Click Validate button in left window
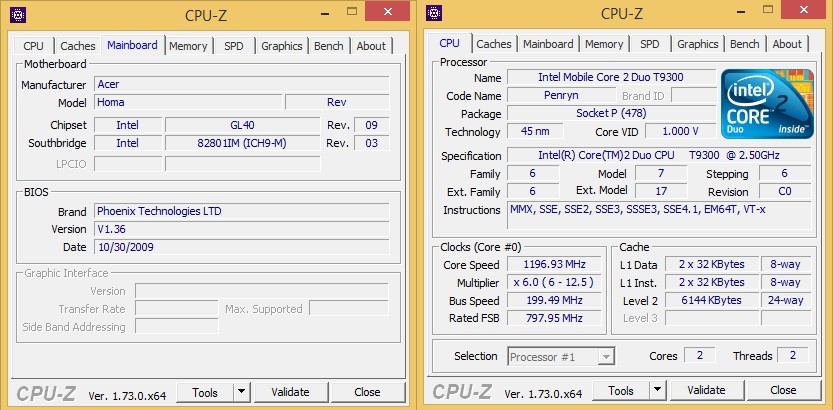Viewport: 833px width, 410px height. 290,392
